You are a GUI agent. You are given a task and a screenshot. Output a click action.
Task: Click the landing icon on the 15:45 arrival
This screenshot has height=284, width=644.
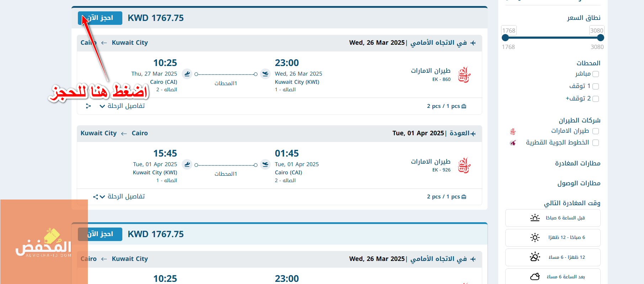click(x=187, y=164)
